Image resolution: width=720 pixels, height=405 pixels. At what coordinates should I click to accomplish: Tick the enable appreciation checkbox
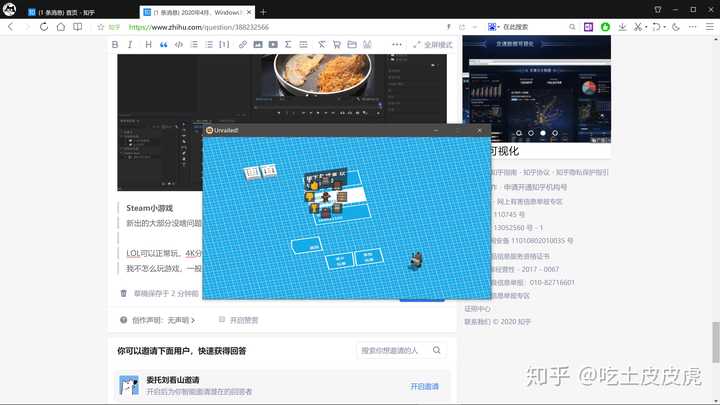click(222, 320)
